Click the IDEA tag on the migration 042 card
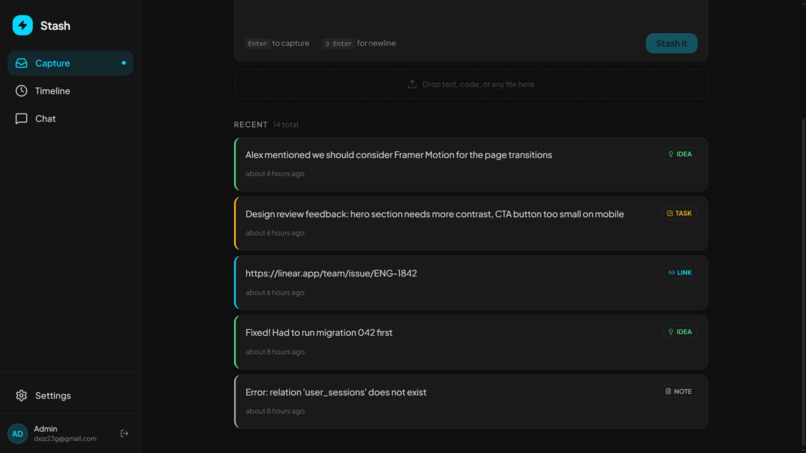Image resolution: width=806 pixels, height=453 pixels. 680,332
